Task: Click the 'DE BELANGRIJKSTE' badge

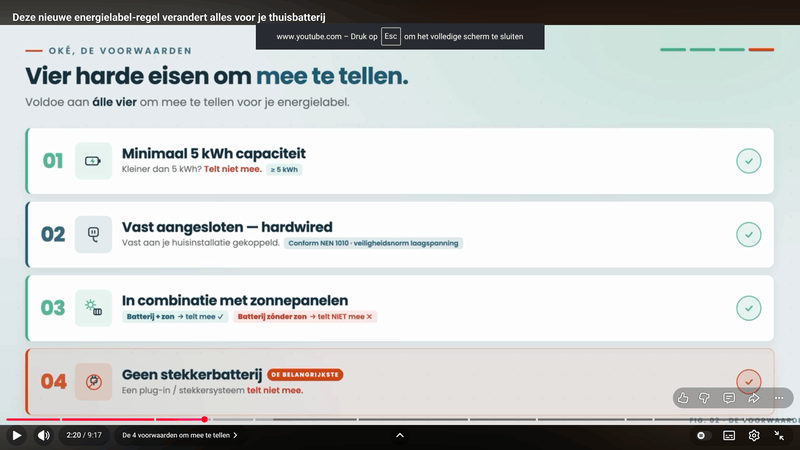Action: (305, 374)
